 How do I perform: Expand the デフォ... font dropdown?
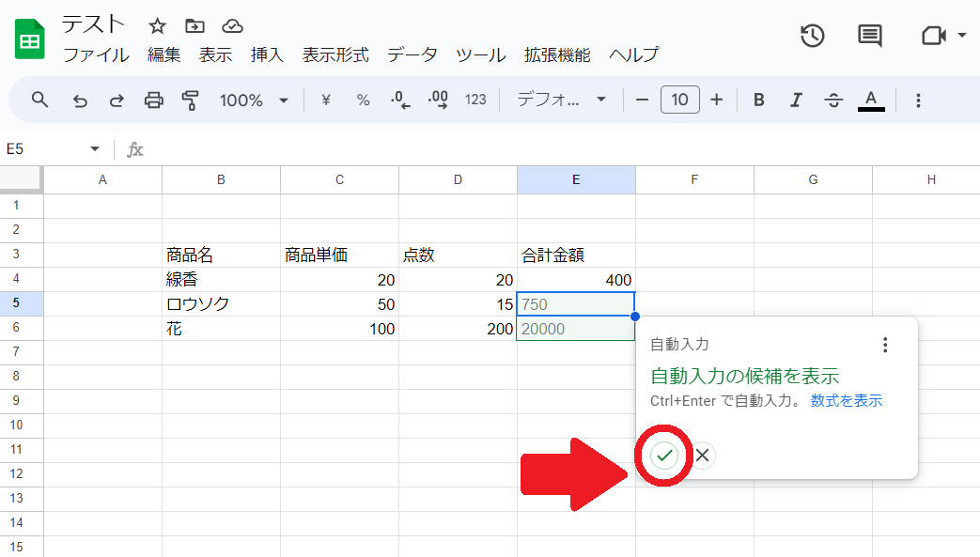pos(562,100)
